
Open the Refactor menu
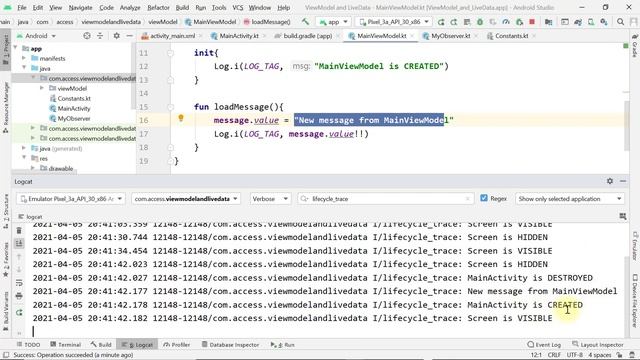pyautogui.click(x=158, y=7)
